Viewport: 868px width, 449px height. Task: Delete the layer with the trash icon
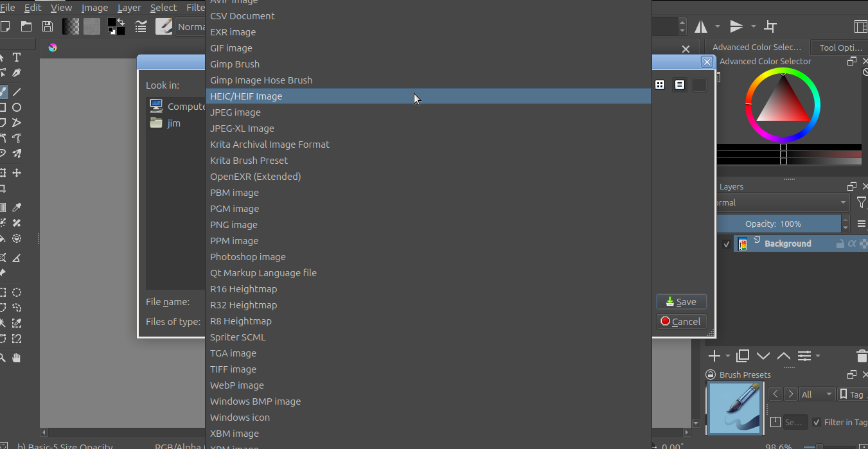[x=862, y=356]
